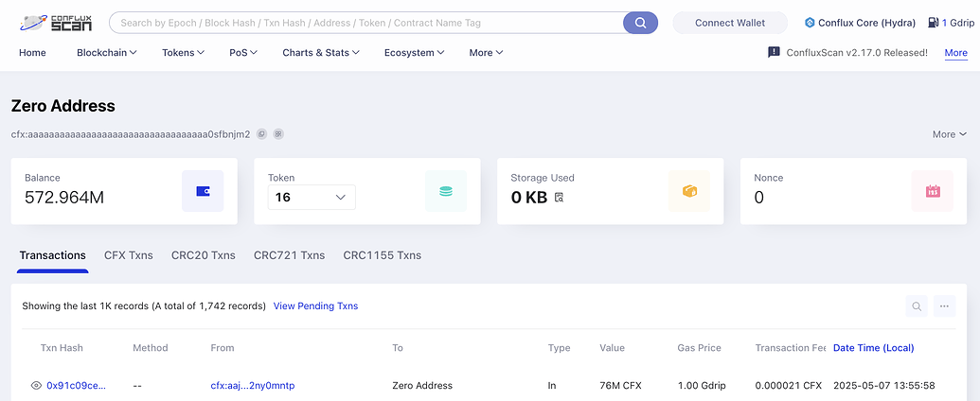Viewport: 980px width, 401px height.
Task: Toggle the Date Time (Local) column header
Action: (874, 348)
